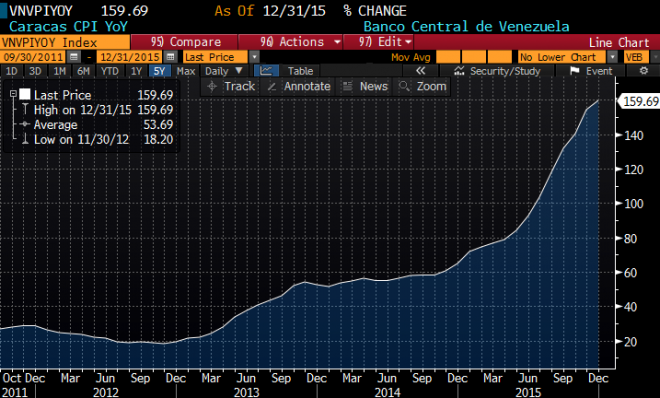Select the 1M time range tab
The height and width of the screenshot is (398, 660).
(x=60, y=71)
